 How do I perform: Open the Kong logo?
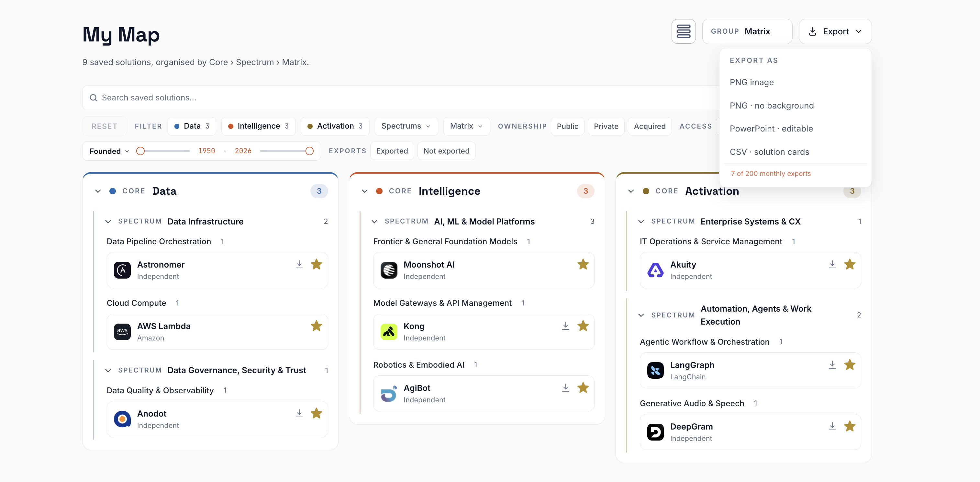coord(389,332)
